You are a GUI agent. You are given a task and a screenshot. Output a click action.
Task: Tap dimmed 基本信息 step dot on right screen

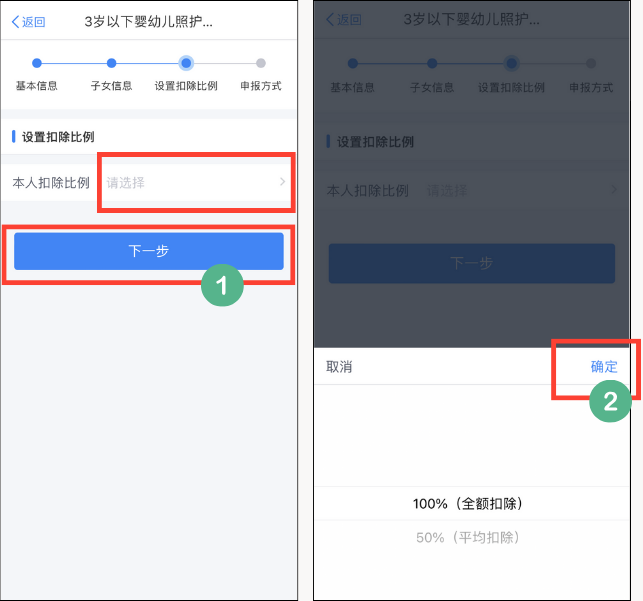click(353, 64)
